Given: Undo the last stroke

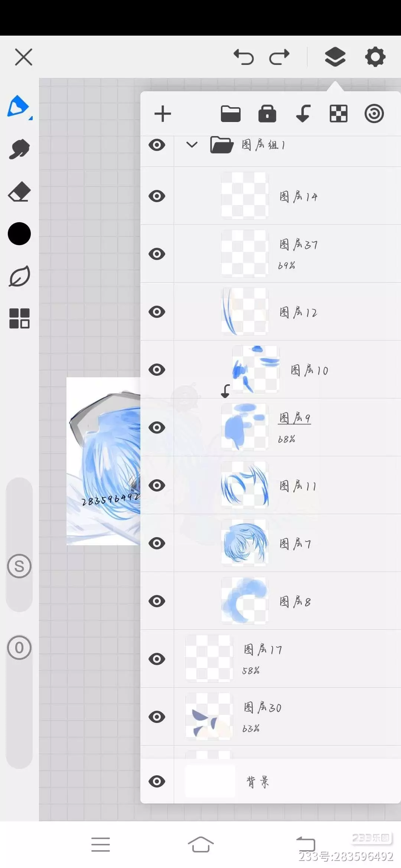Looking at the screenshot, I should click(x=244, y=57).
